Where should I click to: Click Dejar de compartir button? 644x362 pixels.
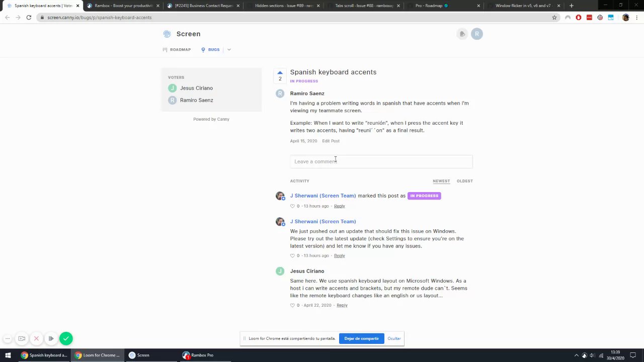pos(361,339)
